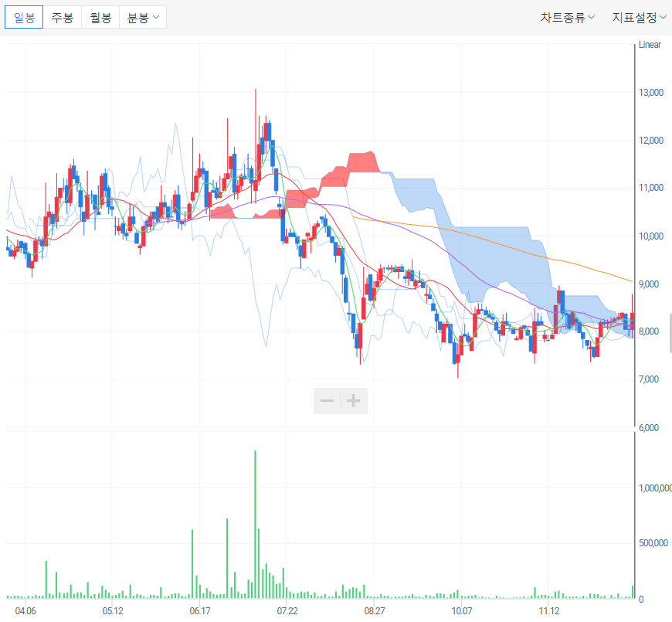Click the 13,000 price axis label

651,93
